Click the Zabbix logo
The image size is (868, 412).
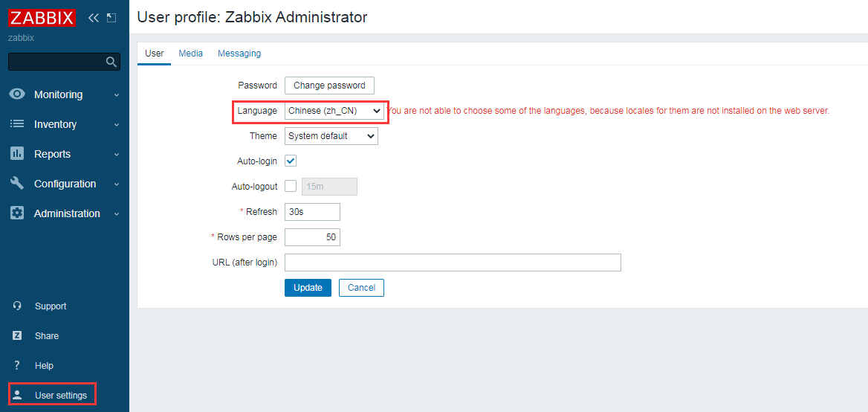click(x=42, y=18)
